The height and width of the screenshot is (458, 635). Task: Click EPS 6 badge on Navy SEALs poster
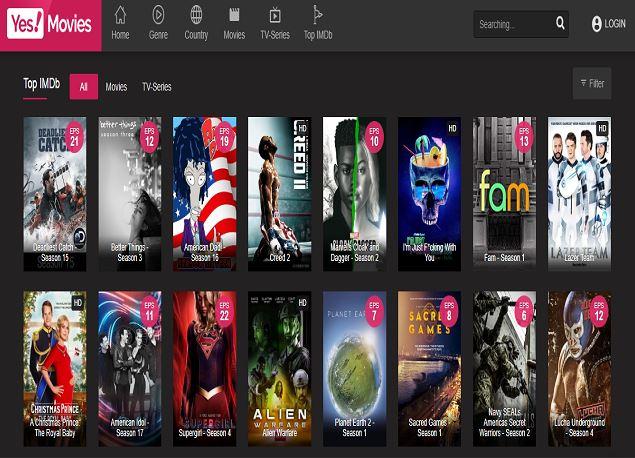pyautogui.click(x=524, y=311)
